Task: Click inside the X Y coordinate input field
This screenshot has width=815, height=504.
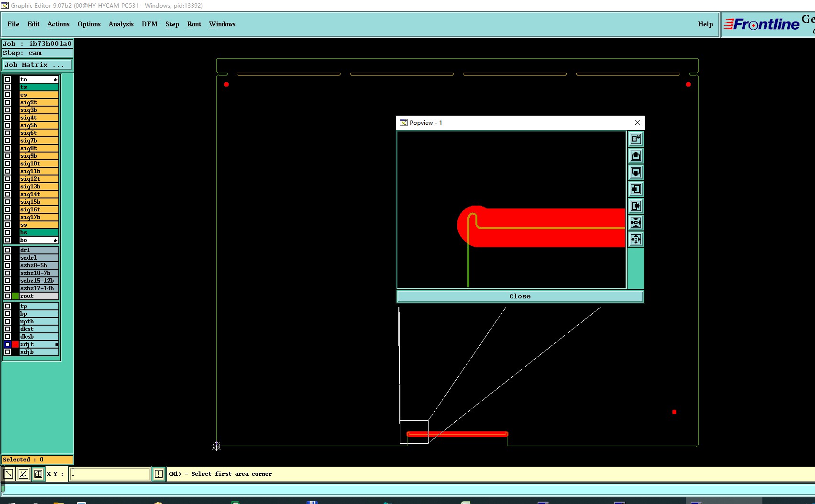Action: [110, 474]
